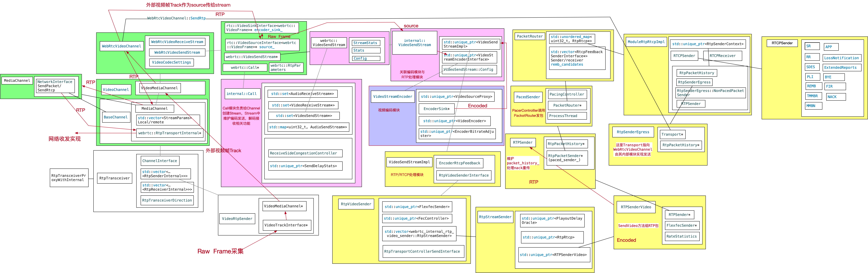Click the EncoderRtcpFeedback box
Screen dimensions: 868x273
460,163
